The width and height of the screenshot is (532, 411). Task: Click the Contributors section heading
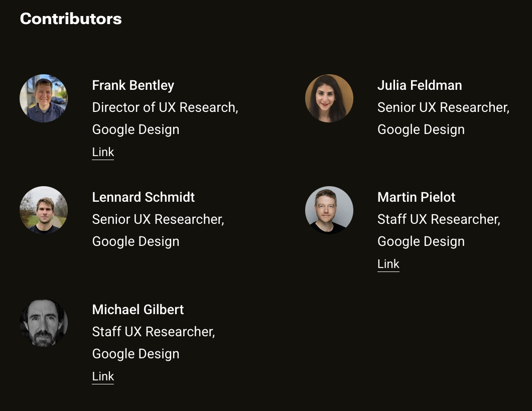point(71,19)
